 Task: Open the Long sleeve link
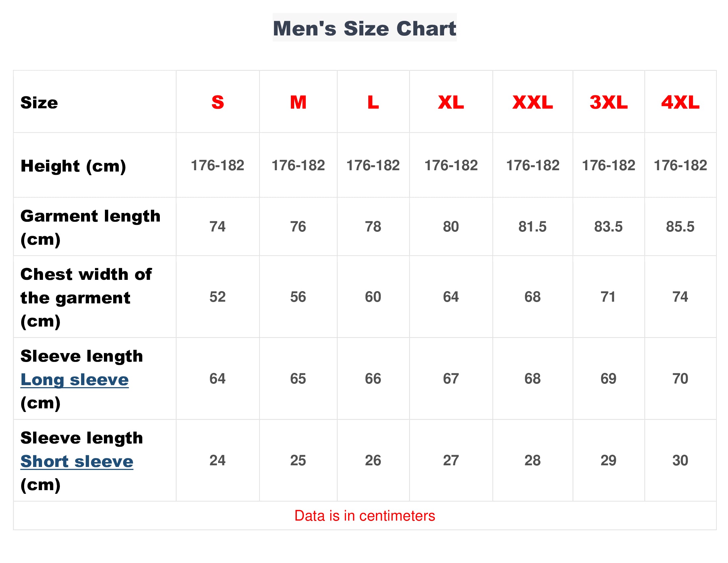(74, 380)
